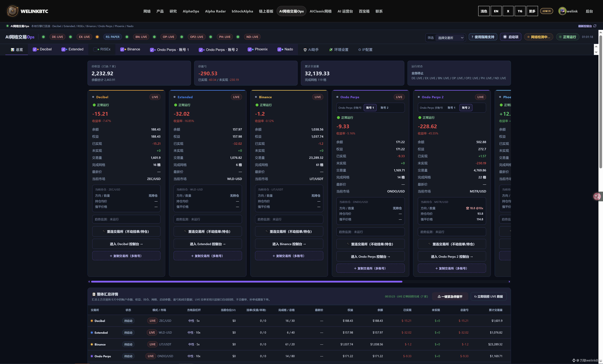Open the 选择交易所 filter dropdown
The width and height of the screenshot is (603, 364).
[451, 38]
